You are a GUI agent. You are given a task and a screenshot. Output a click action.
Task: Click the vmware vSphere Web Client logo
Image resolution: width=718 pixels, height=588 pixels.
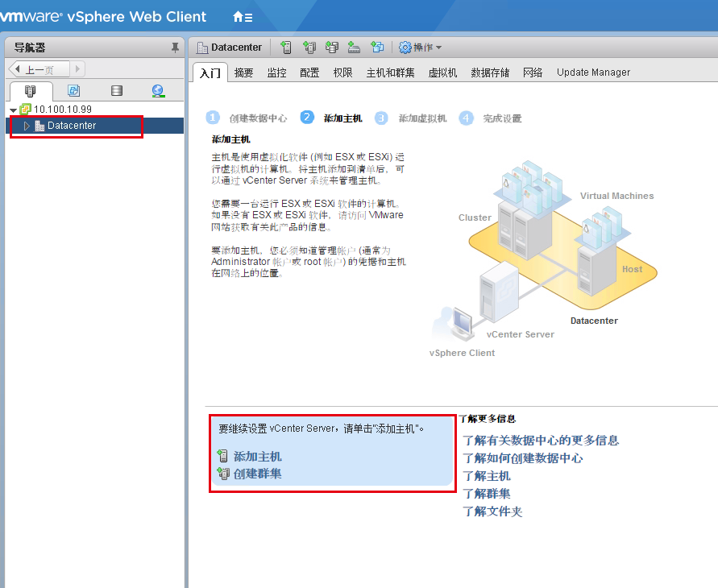(103, 17)
